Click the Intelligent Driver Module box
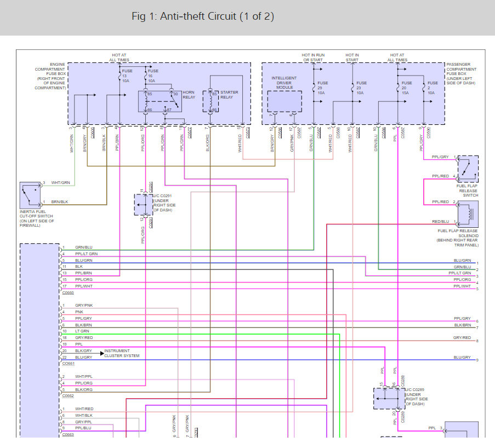 tap(285, 101)
